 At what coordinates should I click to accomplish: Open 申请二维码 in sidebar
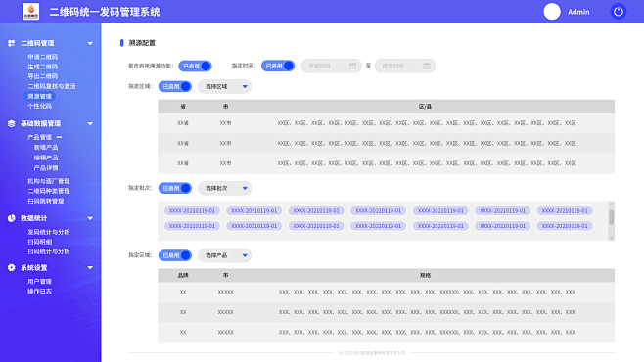(x=43, y=57)
